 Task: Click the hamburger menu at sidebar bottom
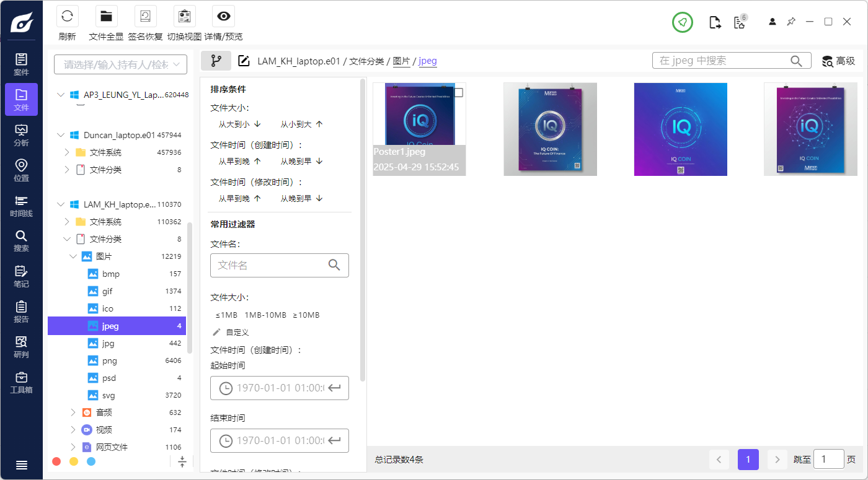tap(21, 465)
